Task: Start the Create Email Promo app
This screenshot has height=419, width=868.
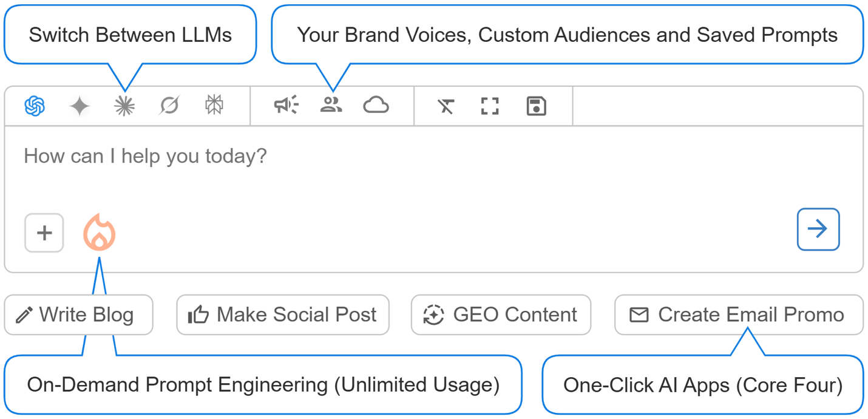Action: point(738,315)
